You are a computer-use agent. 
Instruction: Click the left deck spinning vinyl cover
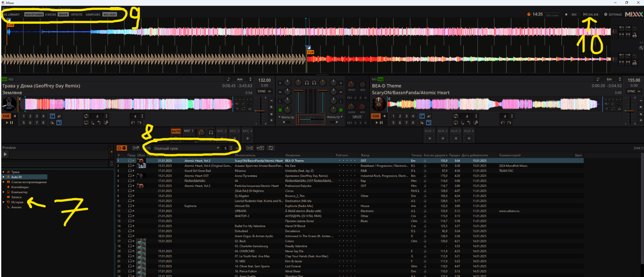tap(9, 104)
